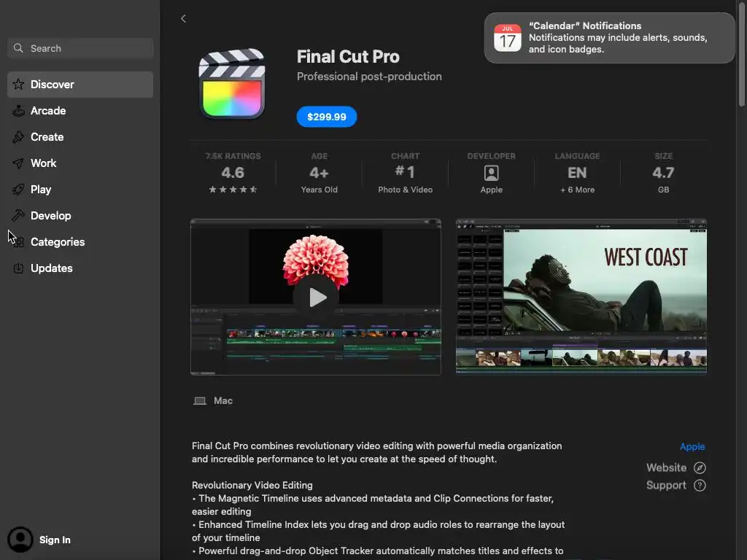Click the Revolutionary Video Editing heading
This screenshot has width=747, height=560.
[x=252, y=485]
